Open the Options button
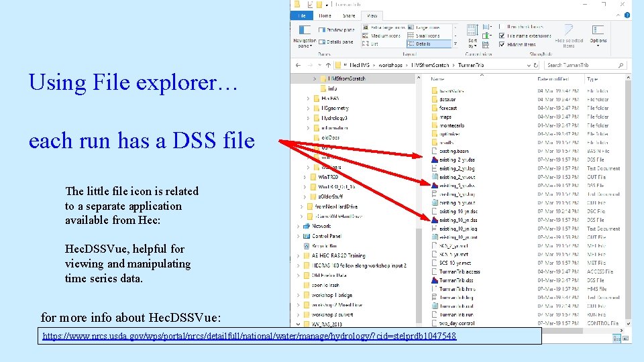Viewport: 644px width, 362px height. point(598,36)
